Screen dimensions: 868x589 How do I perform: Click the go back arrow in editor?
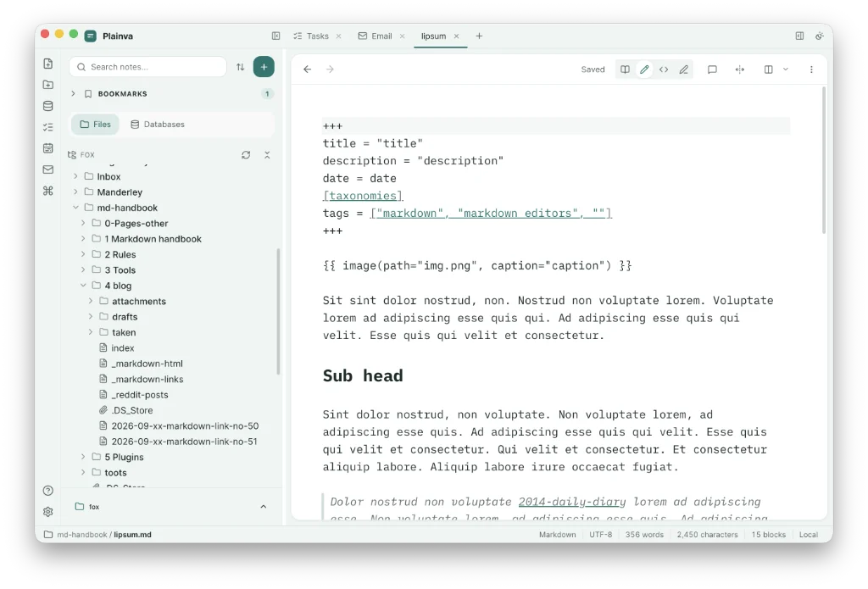pyautogui.click(x=307, y=69)
